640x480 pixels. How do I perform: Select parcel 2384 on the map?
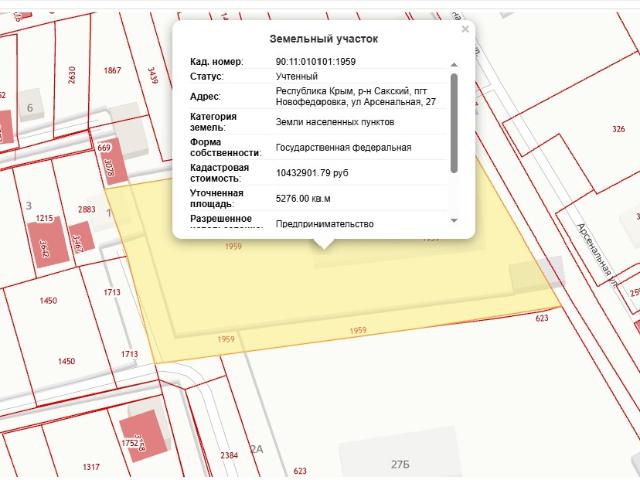(x=229, y=455)
